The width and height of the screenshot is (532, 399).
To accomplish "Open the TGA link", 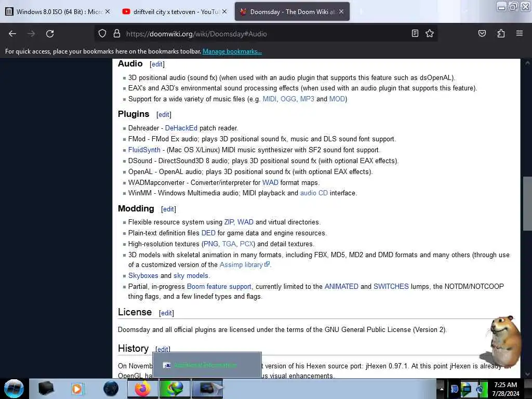I will pos(230,244).
